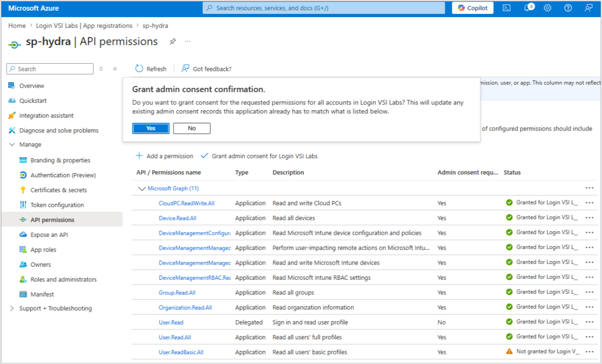This screenshot has width=602, height=364.
Task: Click the Refresh icon in the command bar
Action: click(139, 69)
